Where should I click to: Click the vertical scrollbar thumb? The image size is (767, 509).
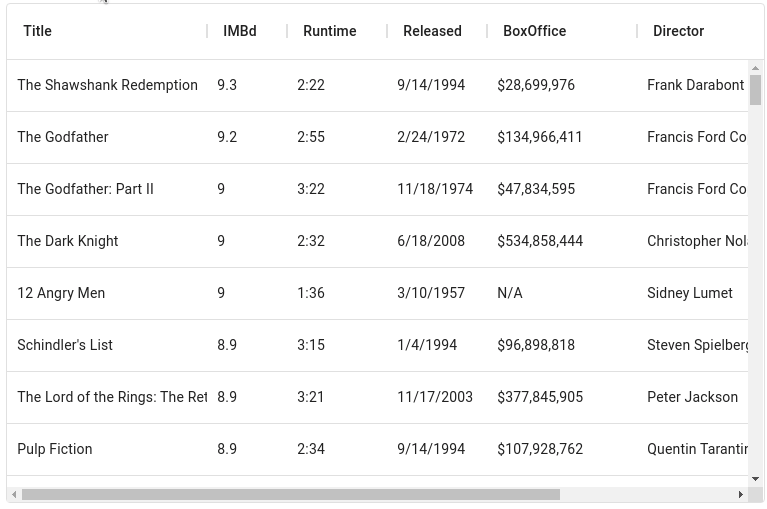click(756, 90)
